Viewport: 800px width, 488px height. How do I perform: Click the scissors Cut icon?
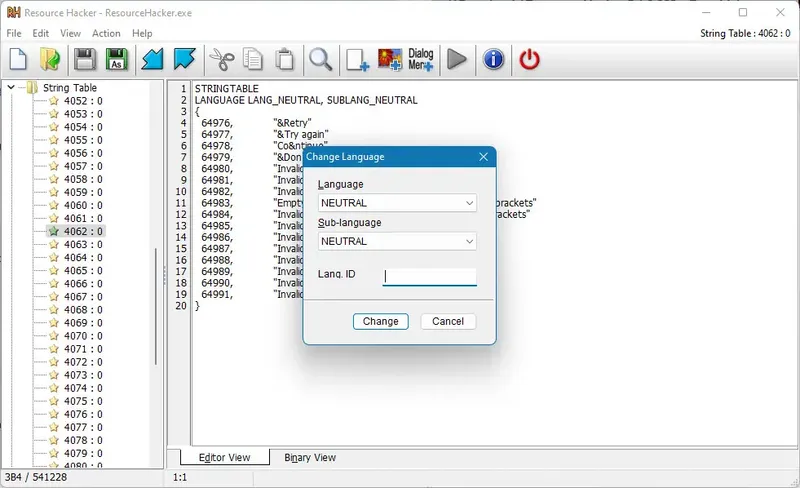click(x=221, y=59)
